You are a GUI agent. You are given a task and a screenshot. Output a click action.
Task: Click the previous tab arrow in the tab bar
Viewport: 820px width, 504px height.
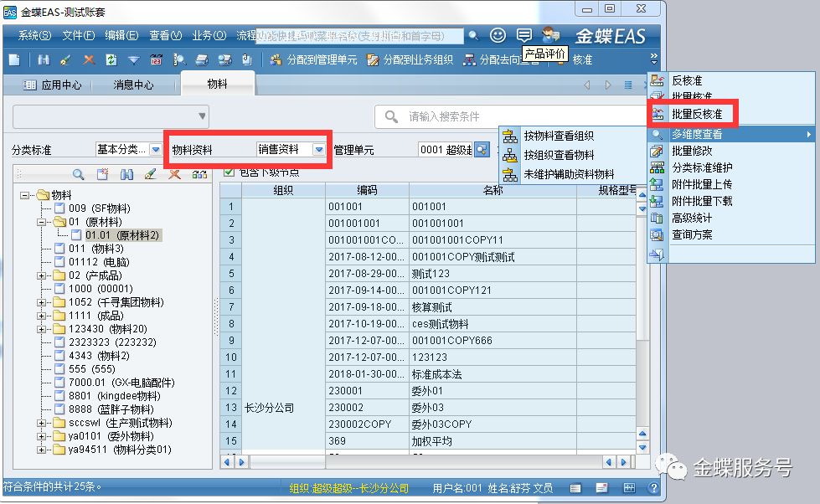(x=587, y=85)
